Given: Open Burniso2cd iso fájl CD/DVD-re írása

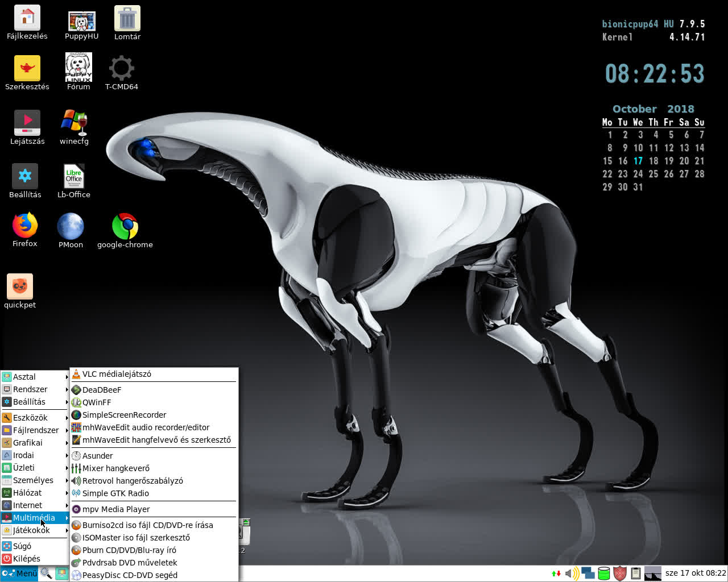Looking at the screenshot, I should point(154,525).
